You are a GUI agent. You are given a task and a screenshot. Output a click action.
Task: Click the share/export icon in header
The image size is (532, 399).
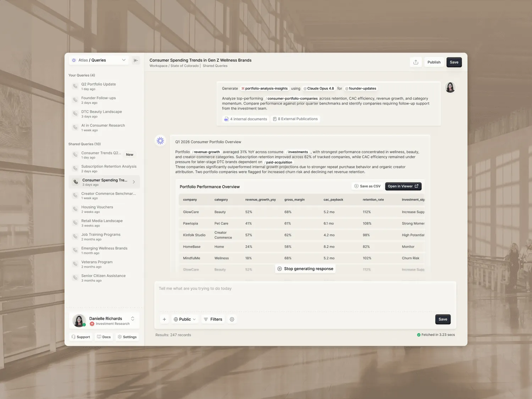tap(416, 62)
